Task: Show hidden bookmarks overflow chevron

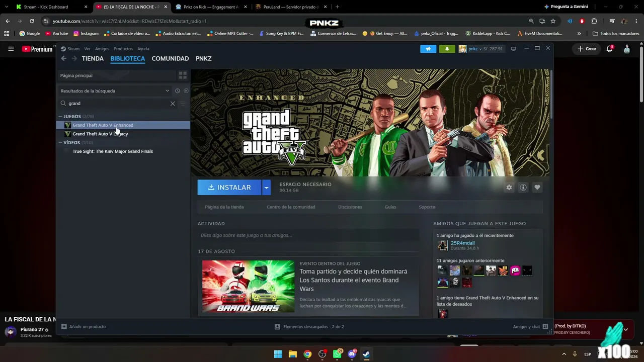Action: (579, 34)
